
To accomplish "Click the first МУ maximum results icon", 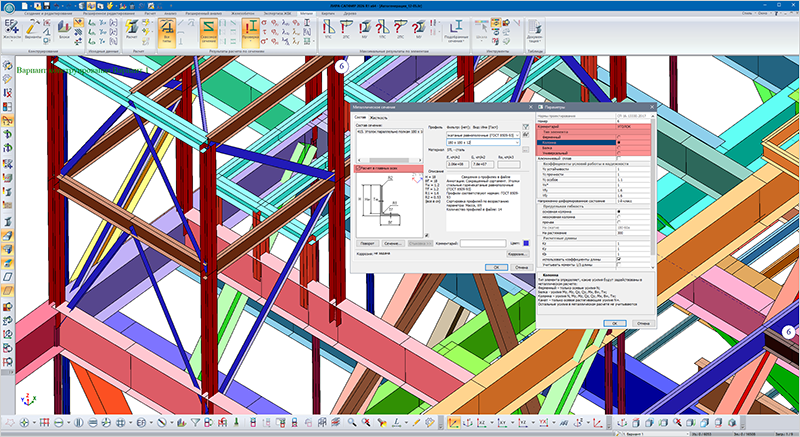I will (x=364, y=29).
